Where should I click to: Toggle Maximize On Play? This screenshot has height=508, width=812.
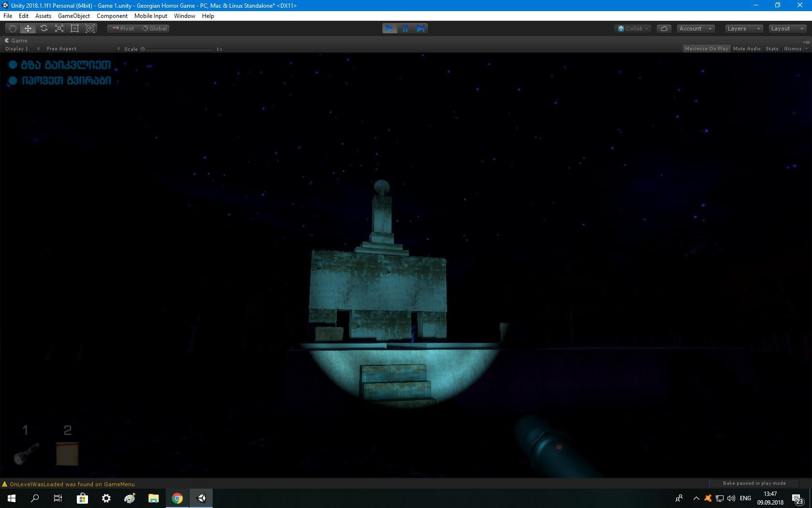(x=706, y=48)
